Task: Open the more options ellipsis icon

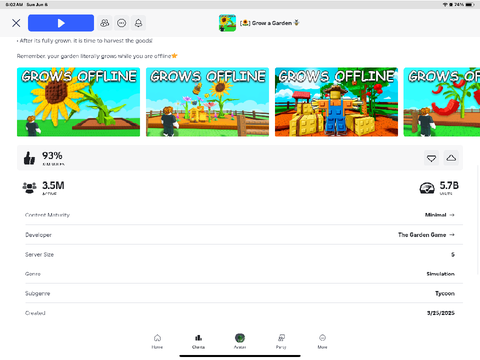Action: click(x=122, y=23)
